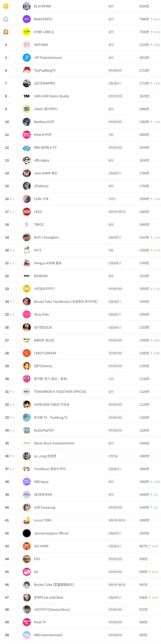
Task: Click the BANGTANTV purple BTS avatar
Action: (27, 19)
